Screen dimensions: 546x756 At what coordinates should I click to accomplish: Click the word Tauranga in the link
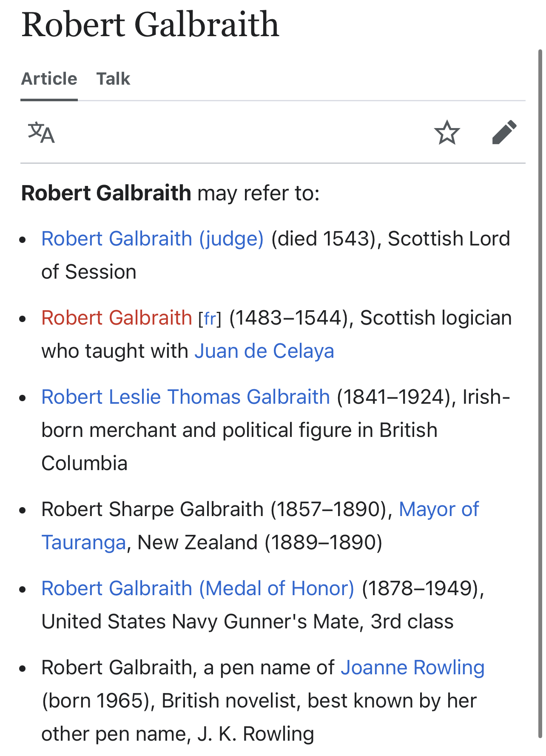(84, 542)
